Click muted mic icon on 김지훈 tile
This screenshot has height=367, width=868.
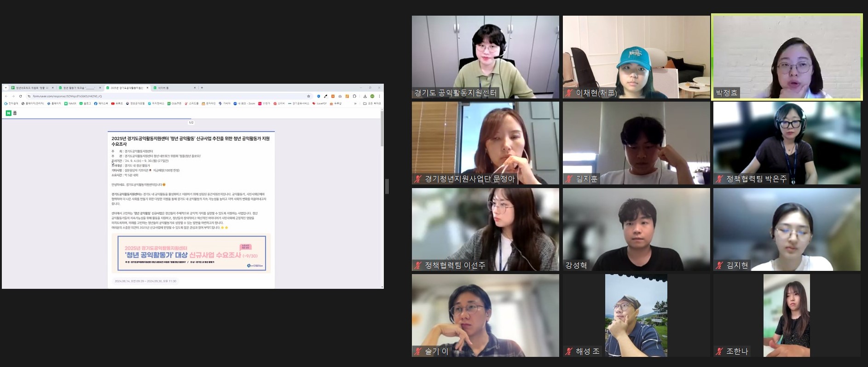(x=569, y=179)
